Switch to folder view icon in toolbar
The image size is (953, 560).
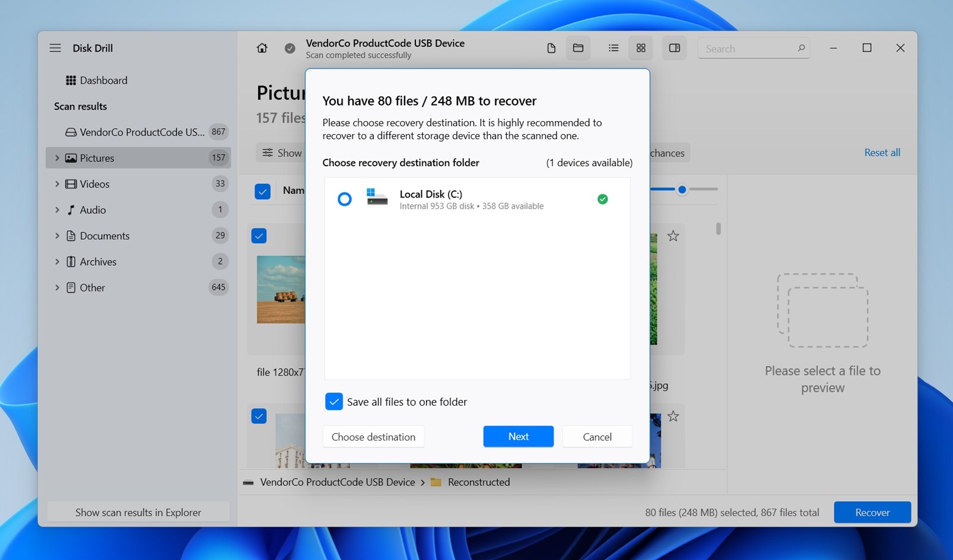tap(578, 48)
